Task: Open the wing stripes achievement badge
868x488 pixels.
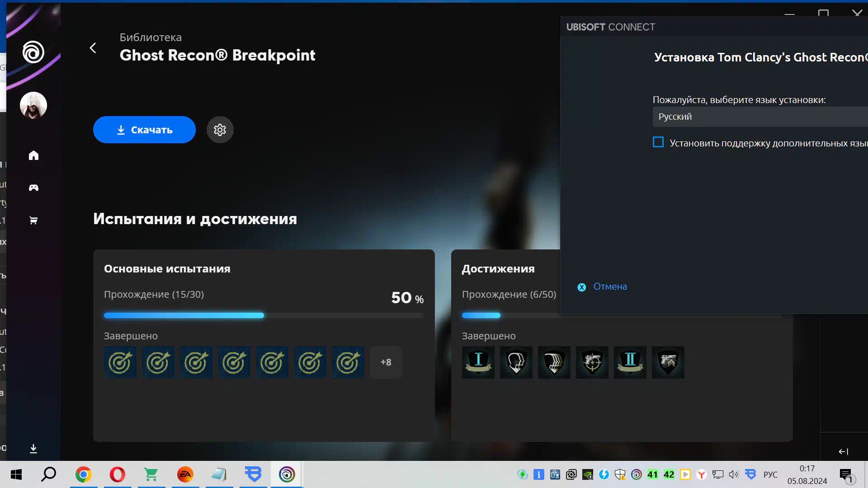Action: 554,362
